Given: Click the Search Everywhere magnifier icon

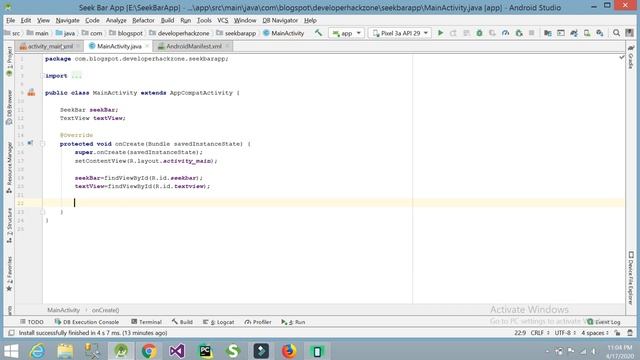Looking at the screenshot, I should tap(616, 33).
